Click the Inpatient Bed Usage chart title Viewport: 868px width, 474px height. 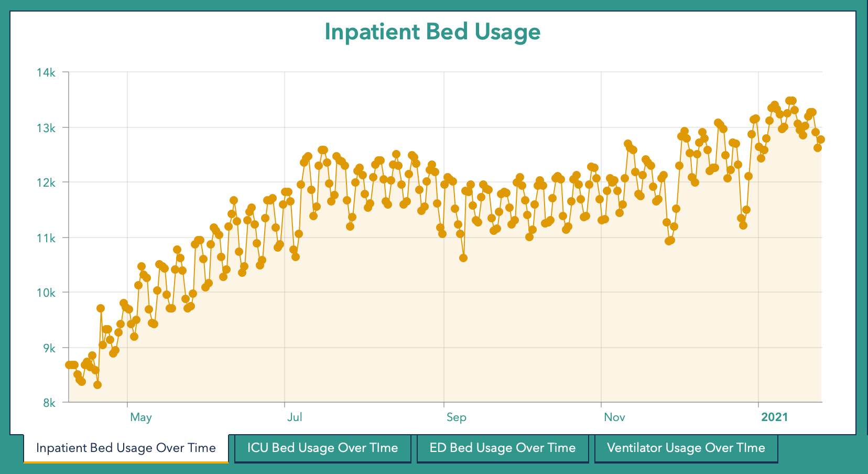(x=432, y=31)
